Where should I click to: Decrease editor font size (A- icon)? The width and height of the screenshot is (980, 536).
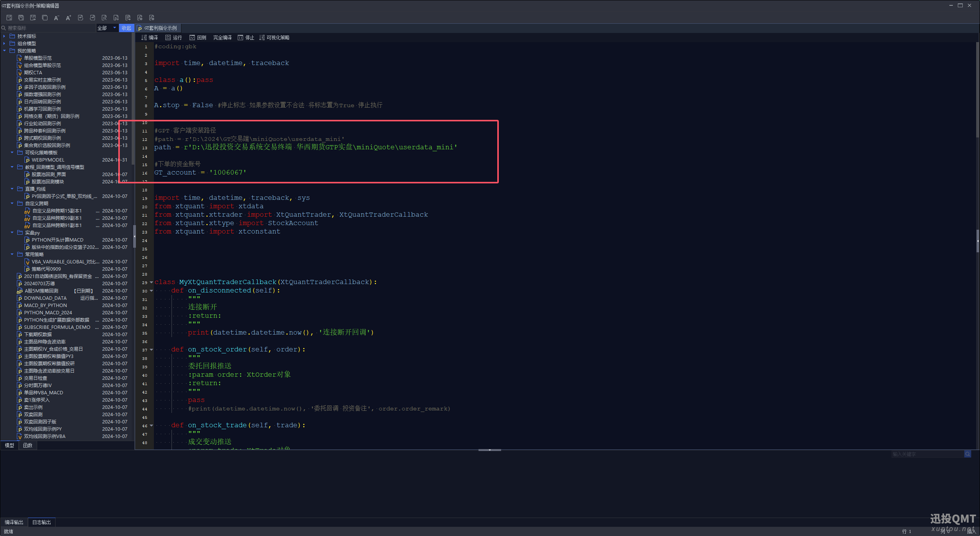(57, 18)
